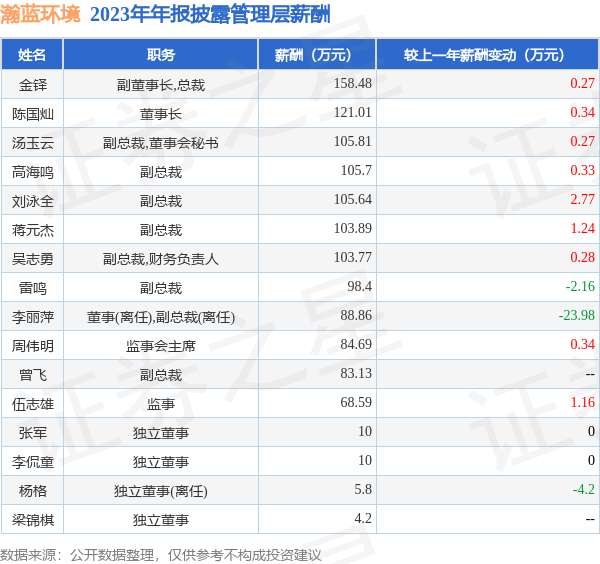
Task: Click salary value 98.4
Action: point(359,287)
